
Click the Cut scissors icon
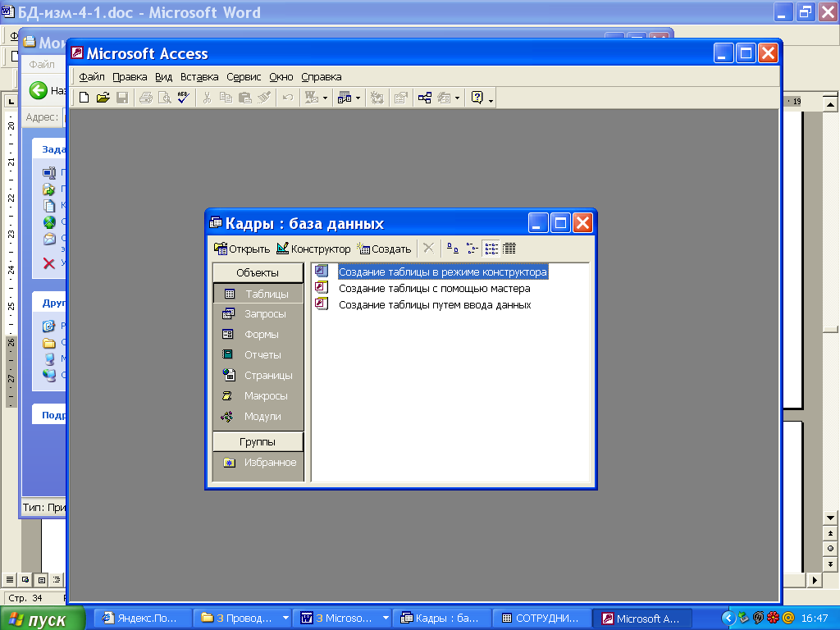click(207, 98)
